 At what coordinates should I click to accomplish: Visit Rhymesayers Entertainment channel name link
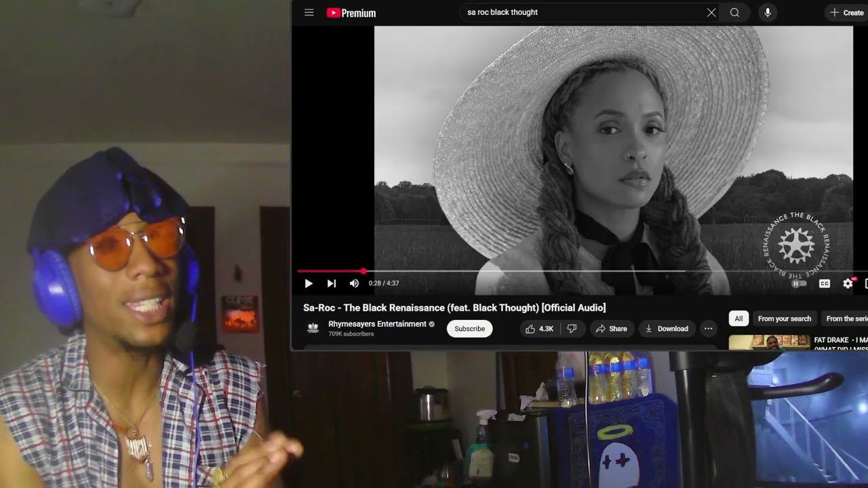(378, 324)
